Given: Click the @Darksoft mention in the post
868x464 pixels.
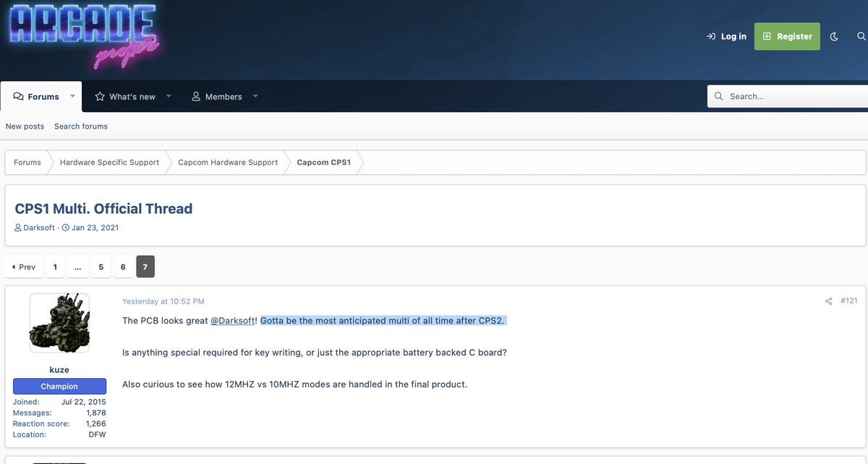Looking at the screenshot, I should point(232,320).
